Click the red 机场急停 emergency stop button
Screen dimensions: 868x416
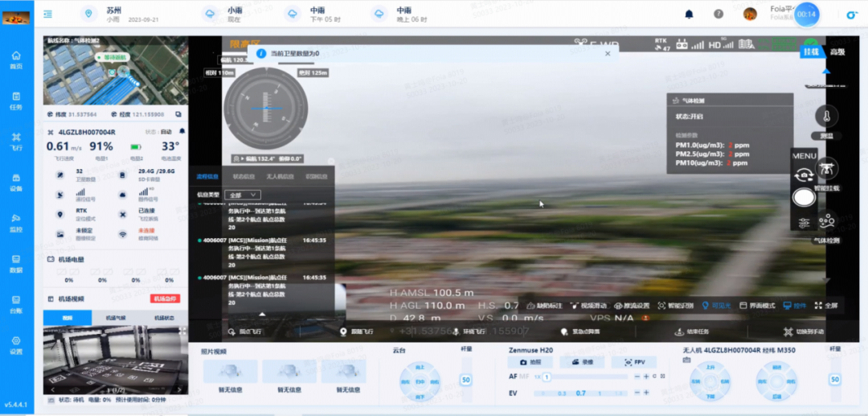click(x=166, y=299)
